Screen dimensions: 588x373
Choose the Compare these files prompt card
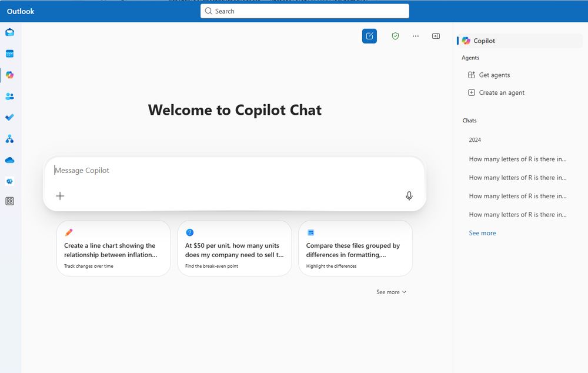click(356, 248)
